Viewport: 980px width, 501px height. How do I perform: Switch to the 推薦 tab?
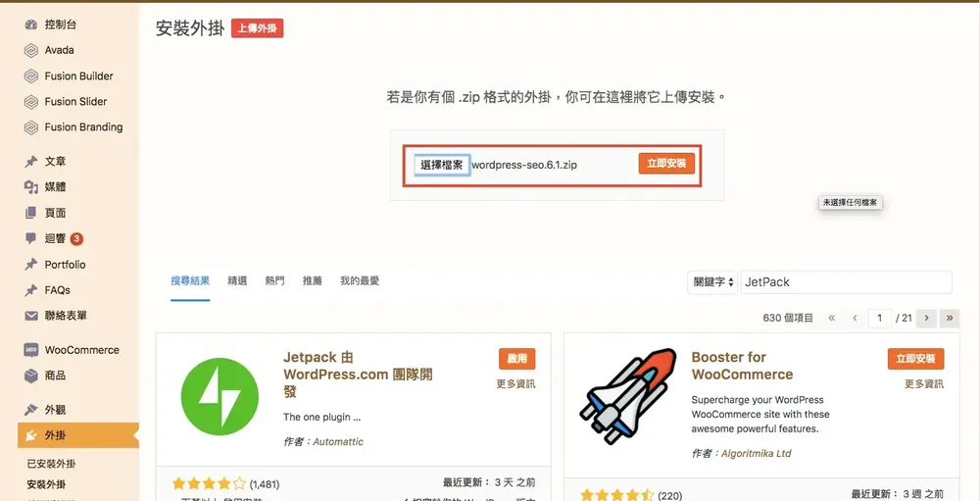tap(312, 280)
